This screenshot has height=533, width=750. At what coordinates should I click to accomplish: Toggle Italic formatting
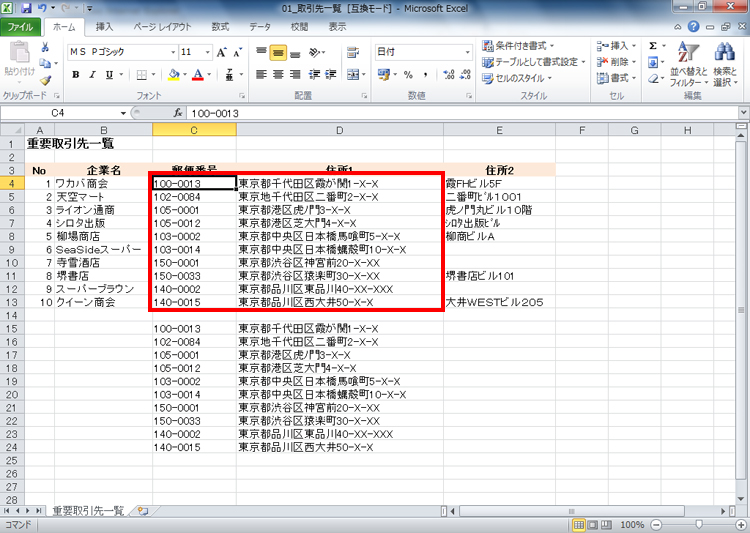click(x=92, y=75)
